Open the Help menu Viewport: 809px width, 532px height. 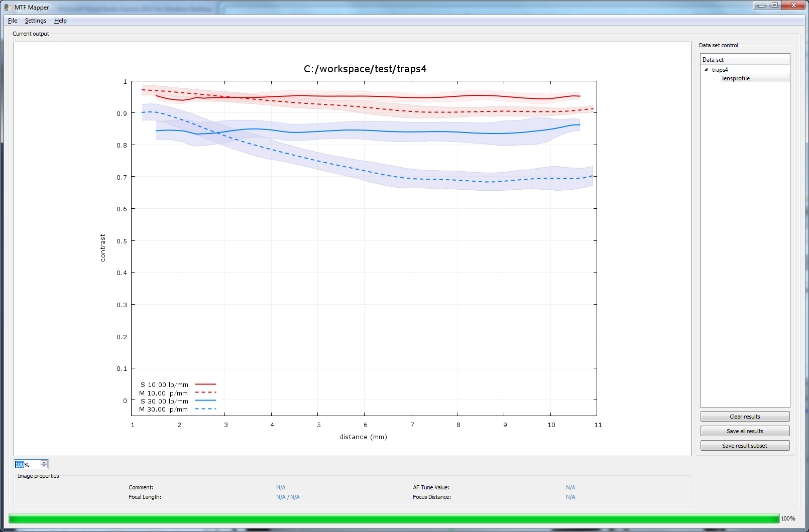(x=60, y=21)
